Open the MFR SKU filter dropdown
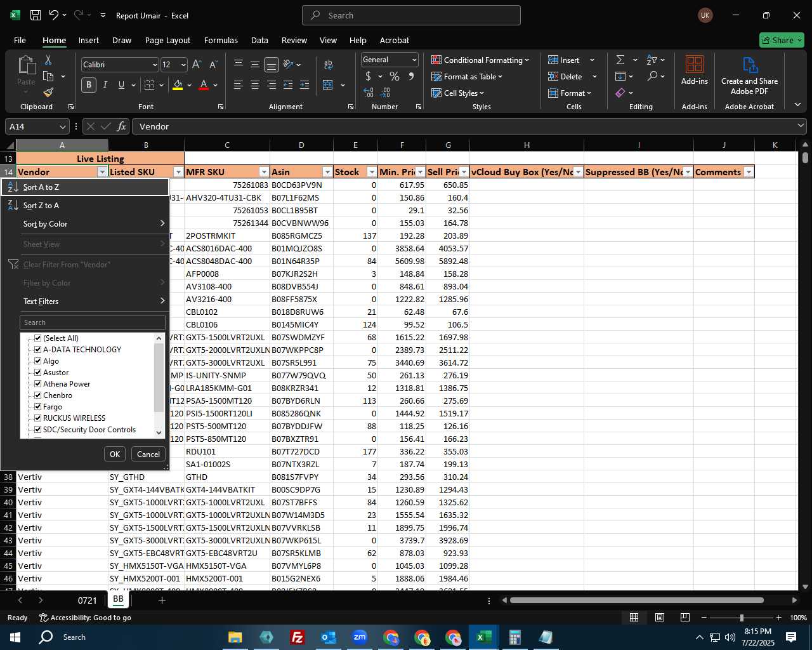 (264, 172)
